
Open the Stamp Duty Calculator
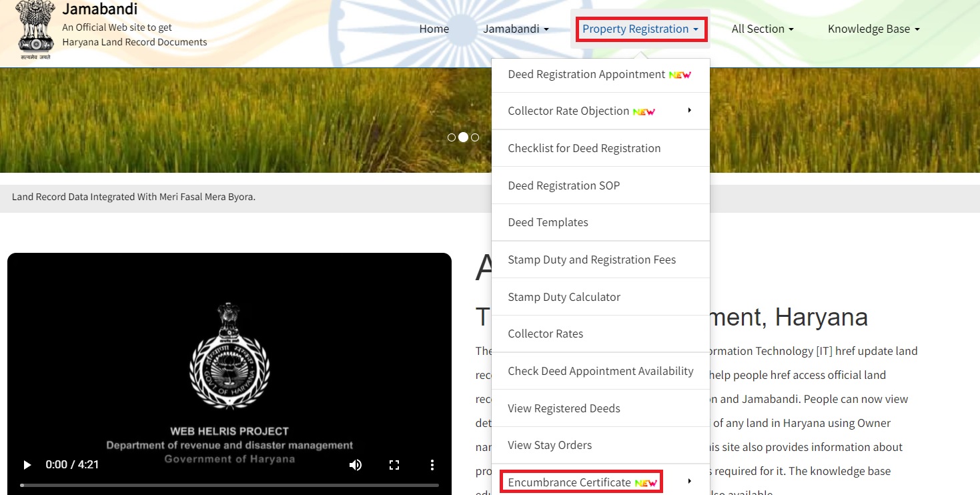(564, 296)
